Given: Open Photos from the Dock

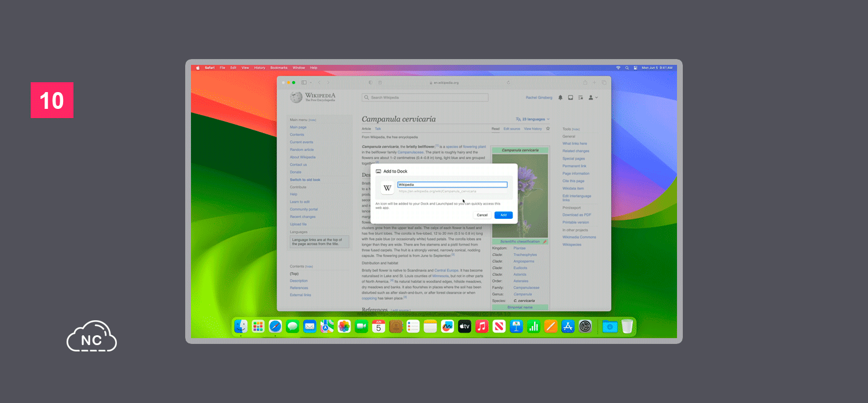Looking at the screenshot, I should (344, 327).
